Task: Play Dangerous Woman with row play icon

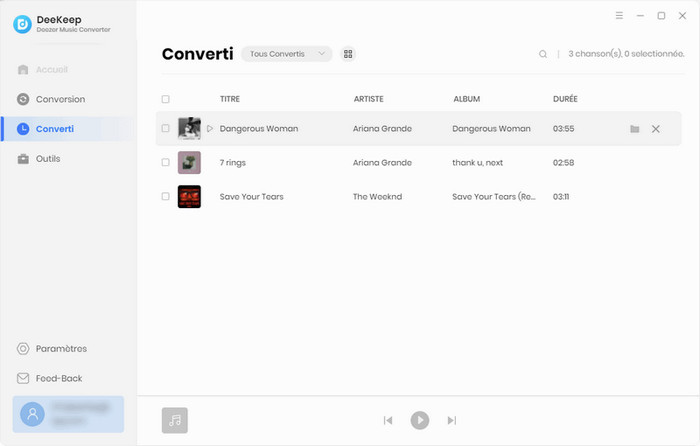Action: tap(210, 129)
